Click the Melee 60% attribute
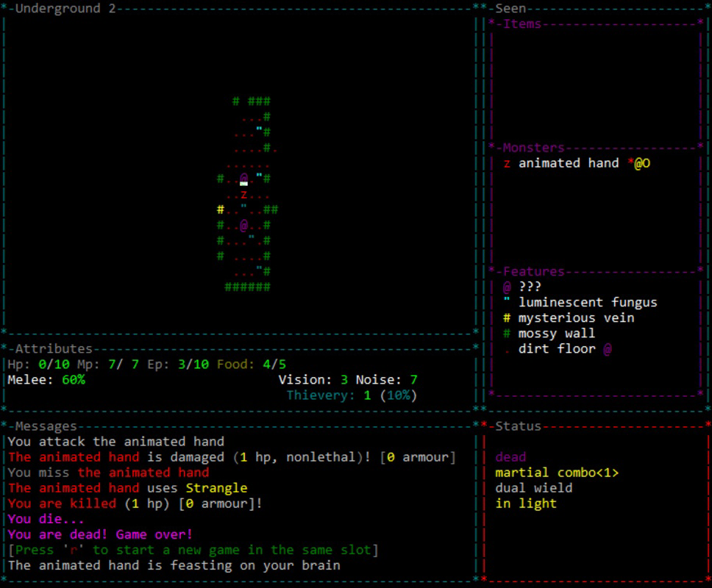Image resolution: width=712 pixels, height=588 pixels. [x=46, y=380]
